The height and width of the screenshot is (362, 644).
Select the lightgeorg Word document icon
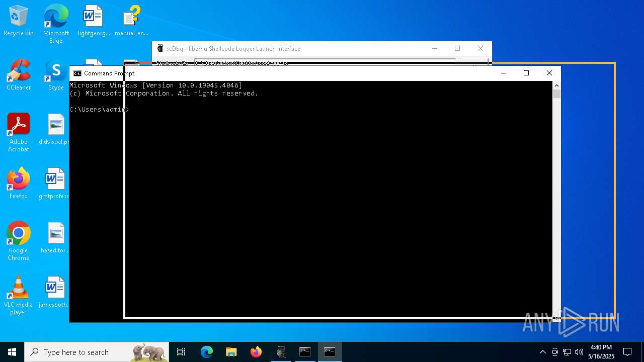coord(94,21)
